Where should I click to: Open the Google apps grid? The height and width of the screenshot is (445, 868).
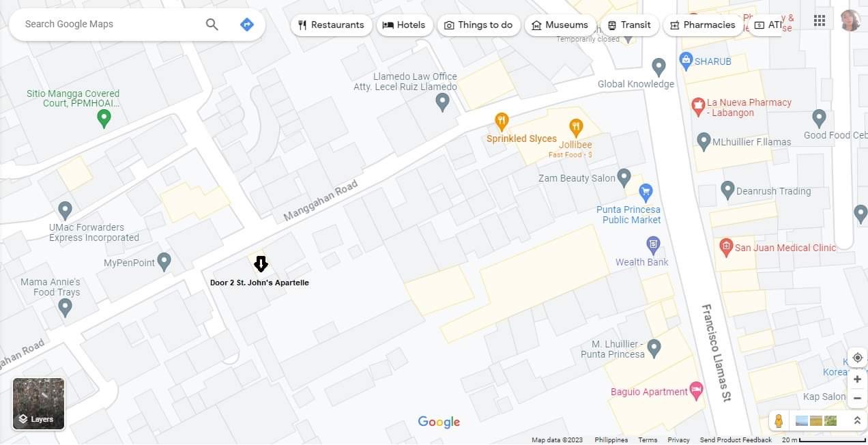(820, 20)
